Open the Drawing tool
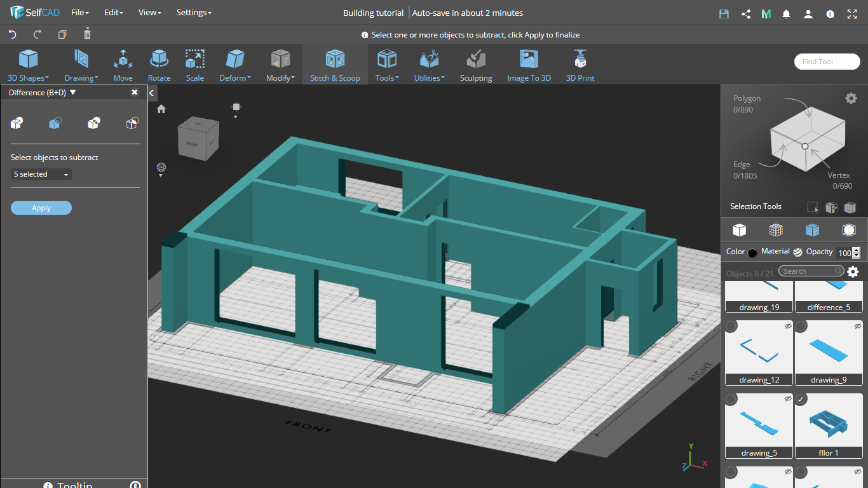Screen dimensions: 868x488 point(81,65)
